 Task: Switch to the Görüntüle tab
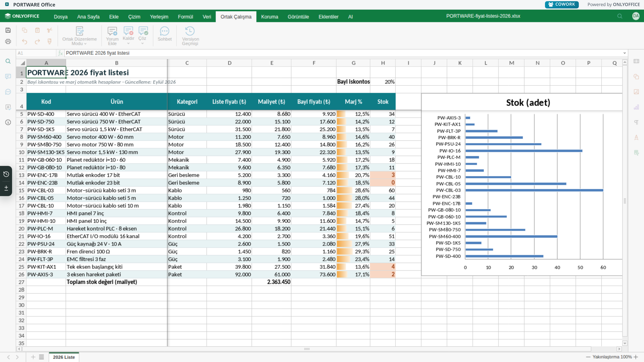click(x=298, y=17)
